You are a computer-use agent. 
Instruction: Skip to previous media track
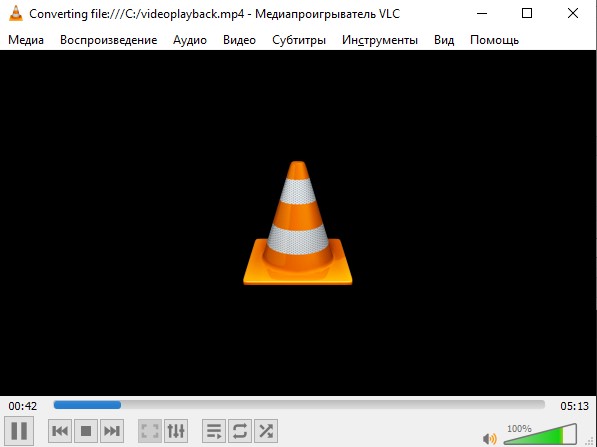60,431
